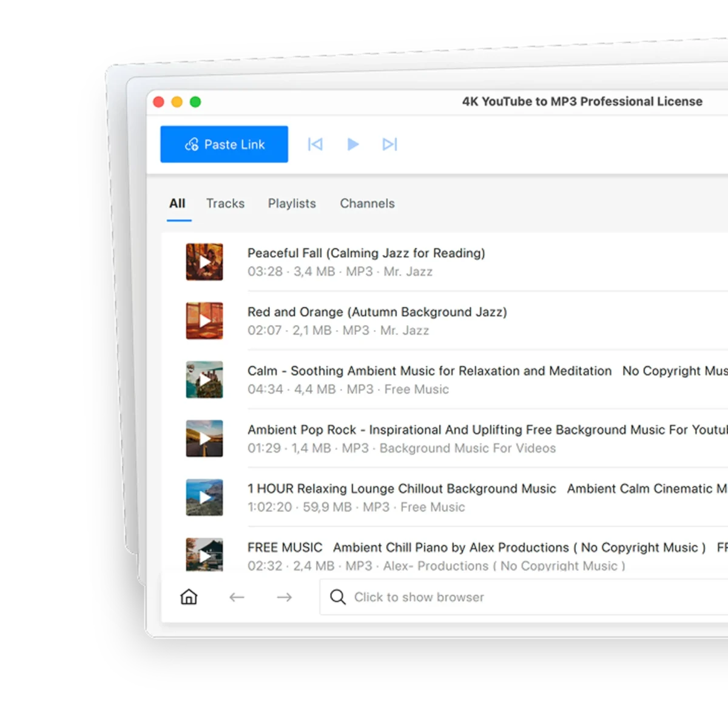Select the Playlists tab
The height and width of the screenshot is (728, 728).
(x=292, y=203)
